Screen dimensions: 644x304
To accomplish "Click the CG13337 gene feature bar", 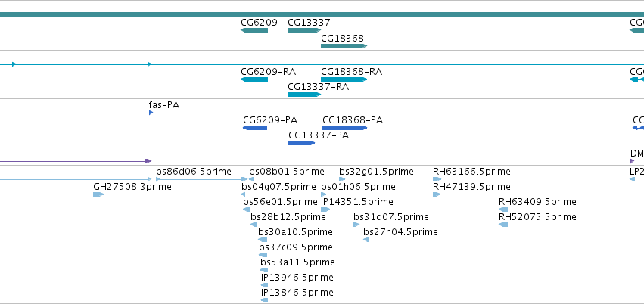I will coord(304,30).
